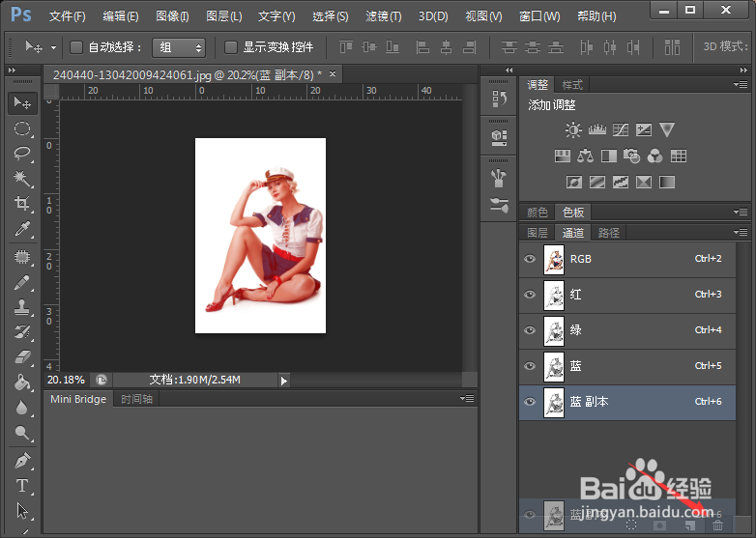Open the 窗口(W) menu
756x538 pixels.
click(539, 16)
